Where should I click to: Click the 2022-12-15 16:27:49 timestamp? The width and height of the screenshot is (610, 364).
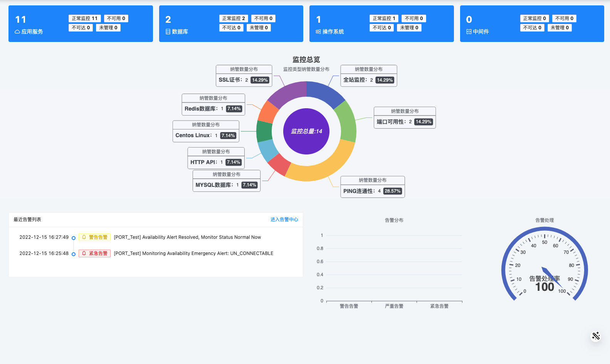(x=44, y=237)
